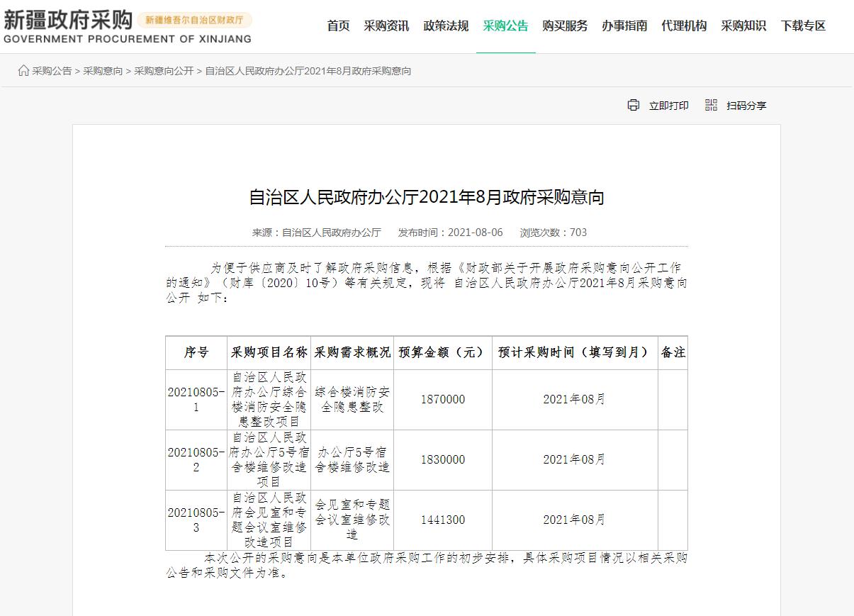
Task: Navigate to 办事指南 page
Action: click(624, 26)
